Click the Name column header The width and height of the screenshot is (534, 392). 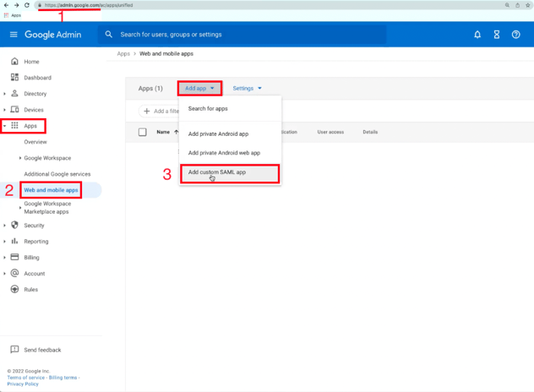(x=163, y=132)
